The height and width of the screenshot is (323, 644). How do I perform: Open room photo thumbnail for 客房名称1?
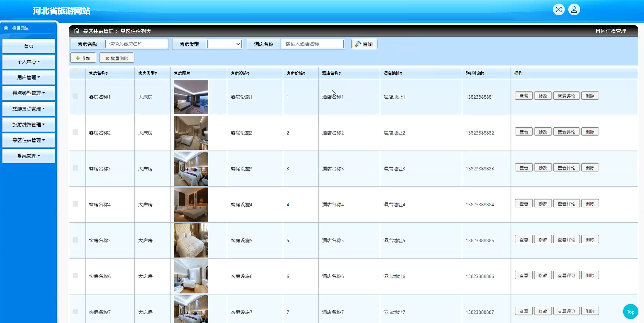point(191,97)
